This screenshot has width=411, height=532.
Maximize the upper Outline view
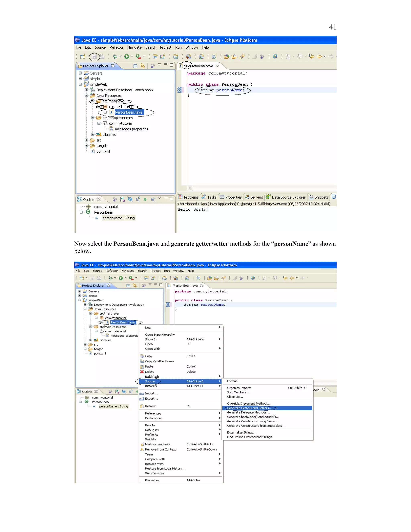click(172, 198)
